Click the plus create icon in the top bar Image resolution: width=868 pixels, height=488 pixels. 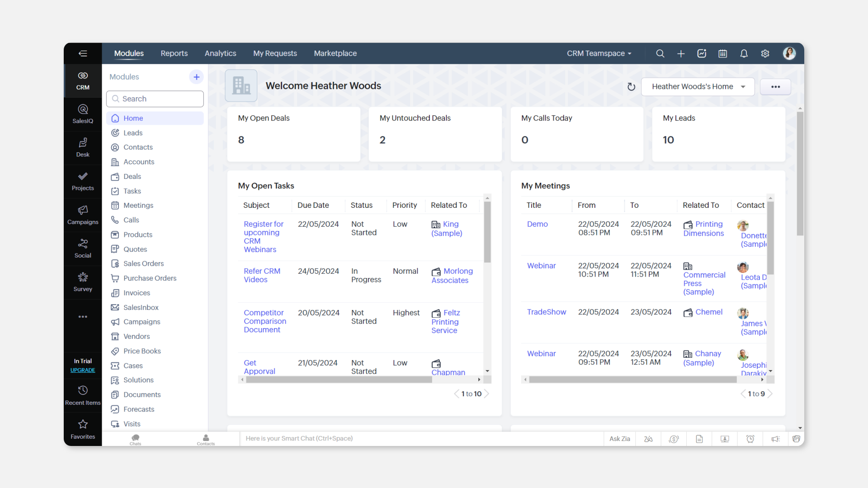tap(681, 53)
